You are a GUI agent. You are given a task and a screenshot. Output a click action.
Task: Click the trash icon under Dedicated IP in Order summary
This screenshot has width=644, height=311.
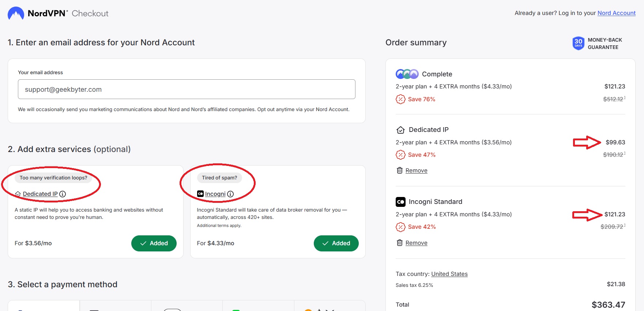tap(400, 171)
